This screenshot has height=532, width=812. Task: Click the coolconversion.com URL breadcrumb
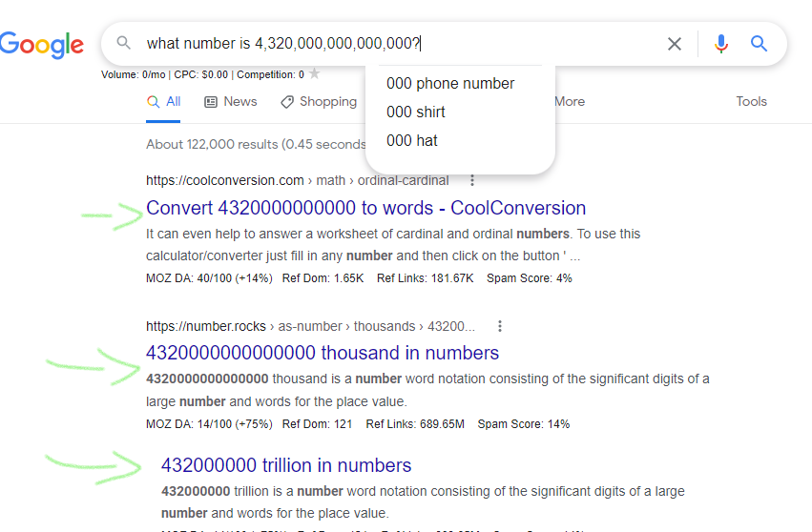pyautogui.click(x=298, y=180)
